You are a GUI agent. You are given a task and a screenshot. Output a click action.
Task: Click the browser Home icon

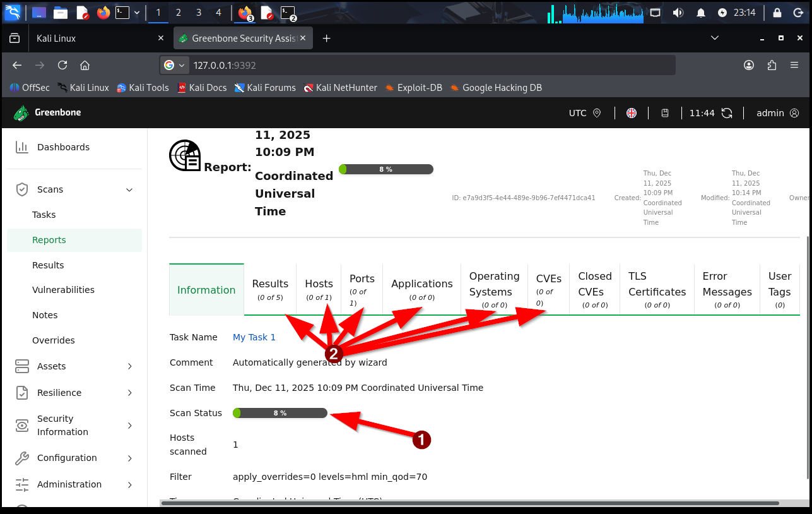pyautogui.click(x=85, y=65)
